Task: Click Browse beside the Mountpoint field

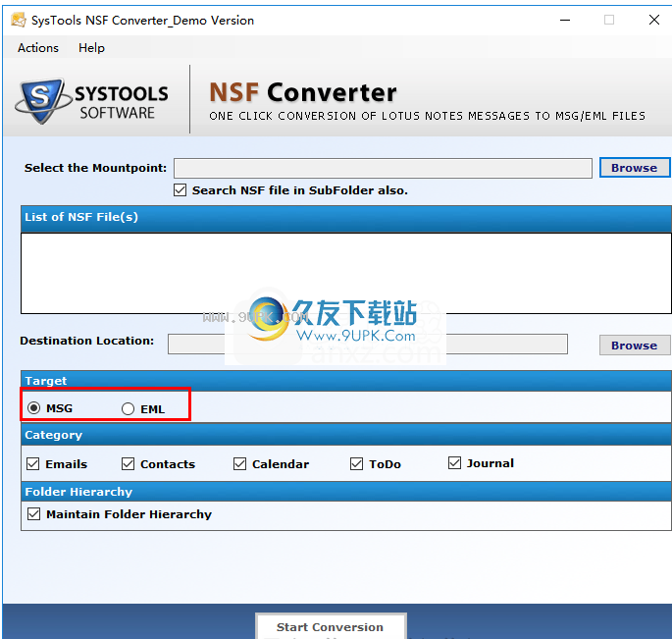Action: [x=634, y=168]
